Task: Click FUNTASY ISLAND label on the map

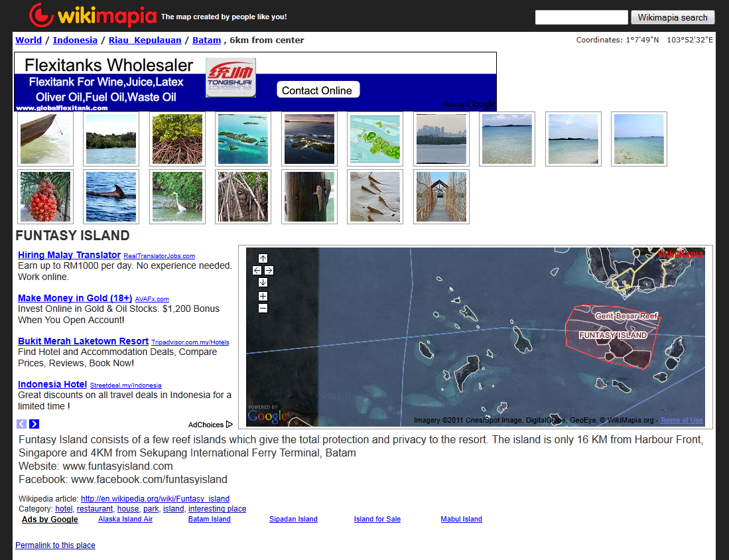Action: tap(613, 335)
